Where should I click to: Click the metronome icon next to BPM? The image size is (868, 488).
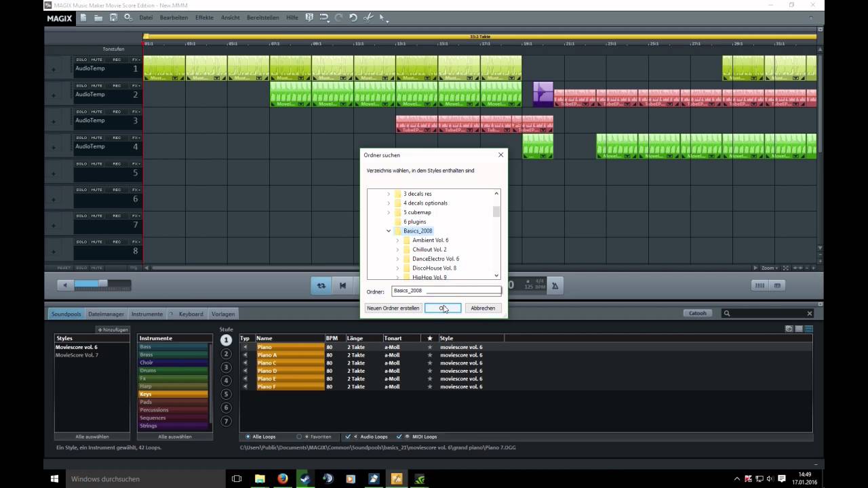(555, 285)
